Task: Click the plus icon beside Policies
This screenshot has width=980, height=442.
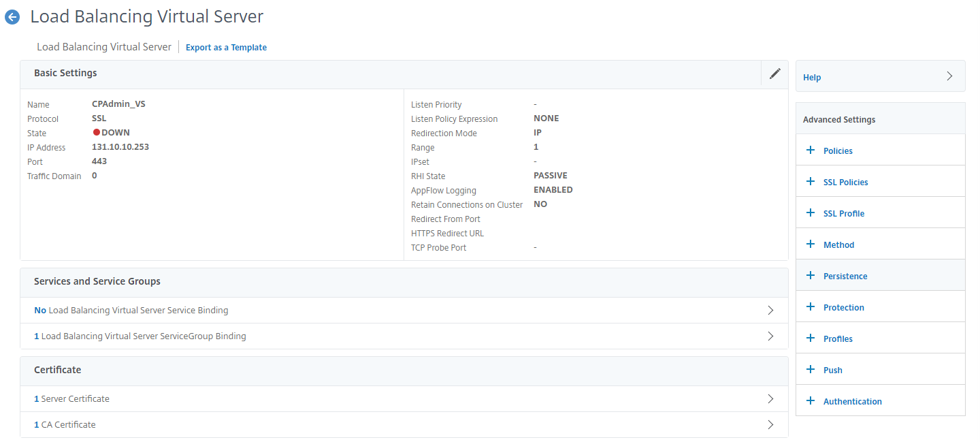Action: [x=810, y=151]
